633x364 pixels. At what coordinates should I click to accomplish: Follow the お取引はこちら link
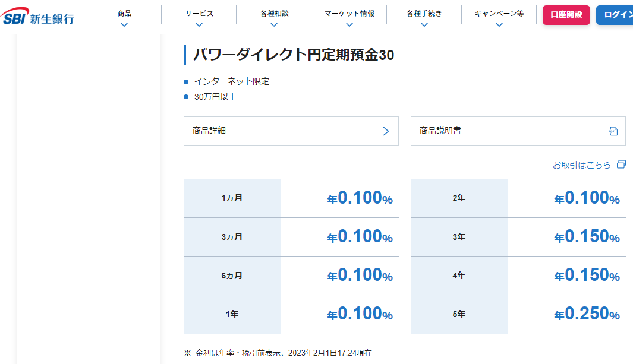(581, 165)
